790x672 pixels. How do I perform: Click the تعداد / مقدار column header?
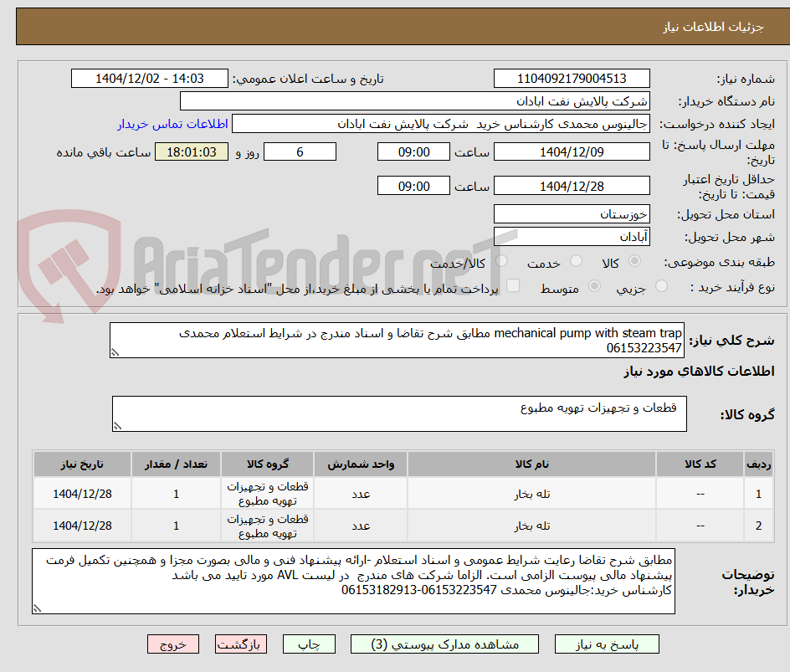pos(177,464)
